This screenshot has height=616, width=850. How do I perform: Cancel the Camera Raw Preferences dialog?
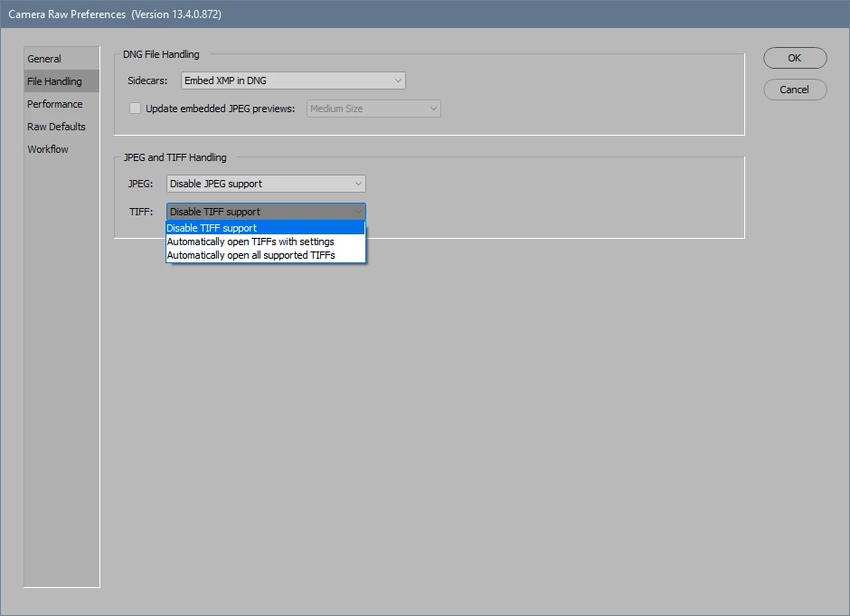(795, 90)
